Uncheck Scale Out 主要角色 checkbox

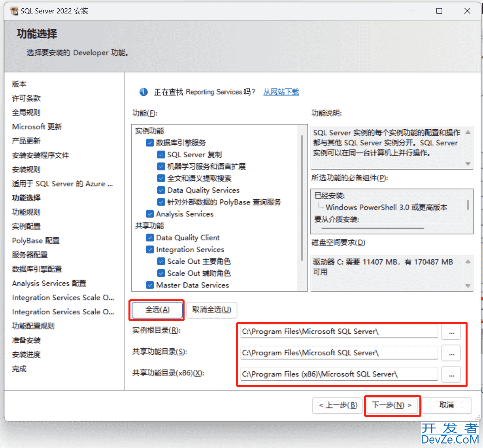pyautogui.click(x=161, y=261)
